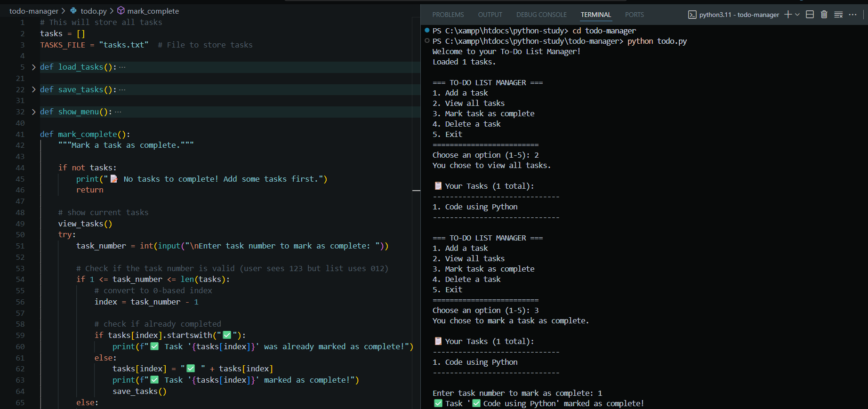
Task: Click the New Terminal plus icon
Action: tap(788, 15)
